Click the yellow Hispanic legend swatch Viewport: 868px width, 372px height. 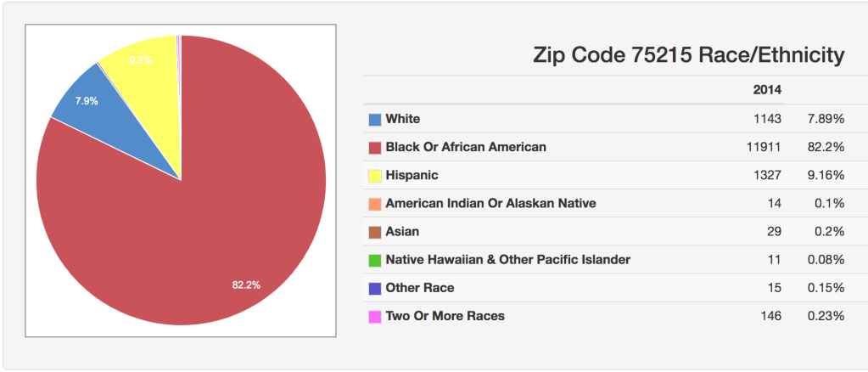coord(375,176)
